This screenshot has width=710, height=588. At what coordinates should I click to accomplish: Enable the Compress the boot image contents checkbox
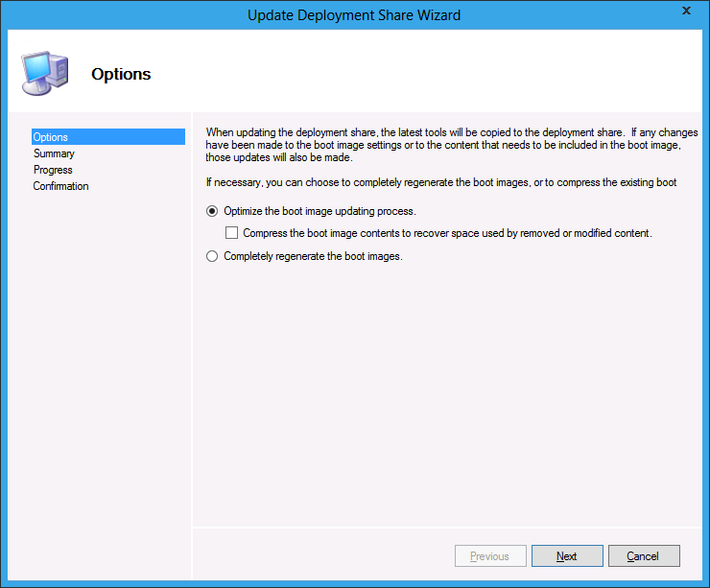click(231, 233)
